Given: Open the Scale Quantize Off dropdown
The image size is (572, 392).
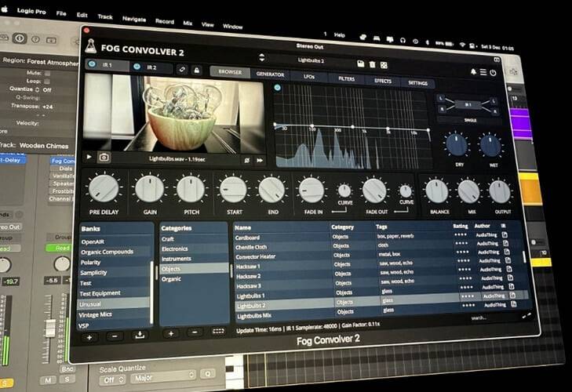Looking at the screenshot, I should [x=113, y=379].
